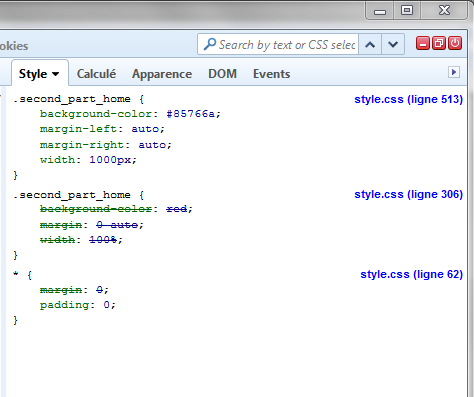Screen dimensions: 474x397
Task: Click the margin-left property name
Action: coord(78,129)
